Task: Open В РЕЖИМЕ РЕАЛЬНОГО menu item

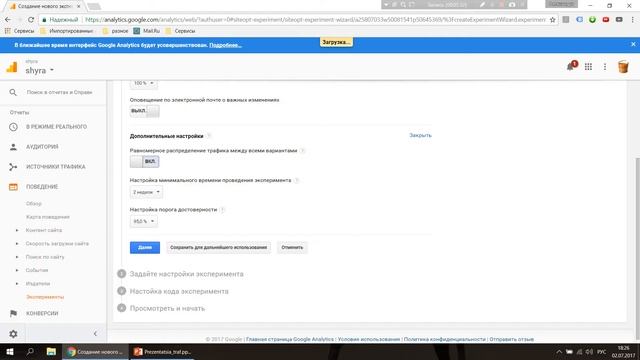Action: click(x=56, y=127)
